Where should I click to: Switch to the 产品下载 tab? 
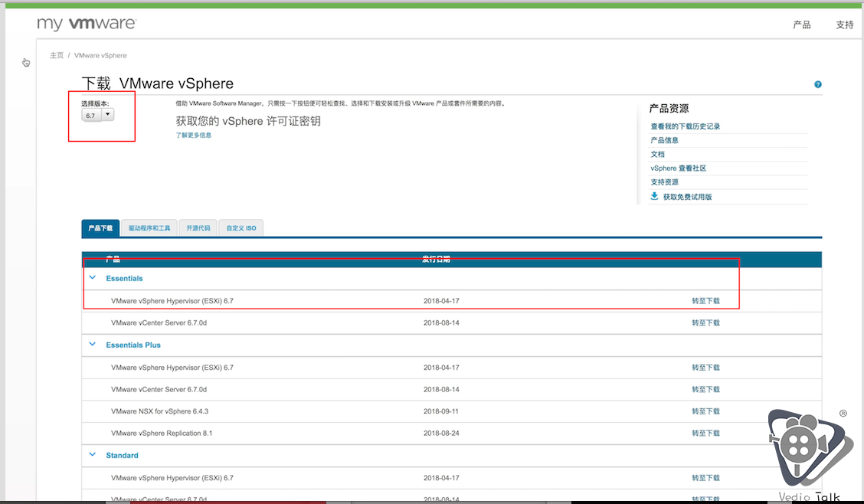point(100,228)
